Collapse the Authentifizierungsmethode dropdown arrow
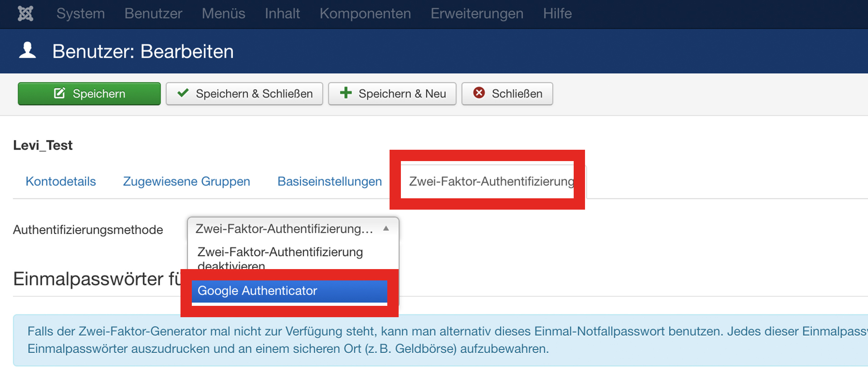Viewport: 868px width, 368px height. click(386, 229)
